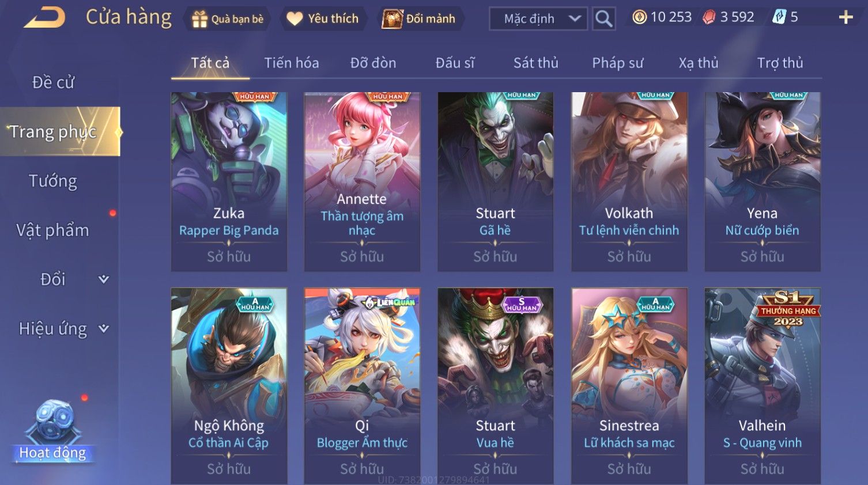Open Yêu thích heart favorites

(x=323, y=19)
